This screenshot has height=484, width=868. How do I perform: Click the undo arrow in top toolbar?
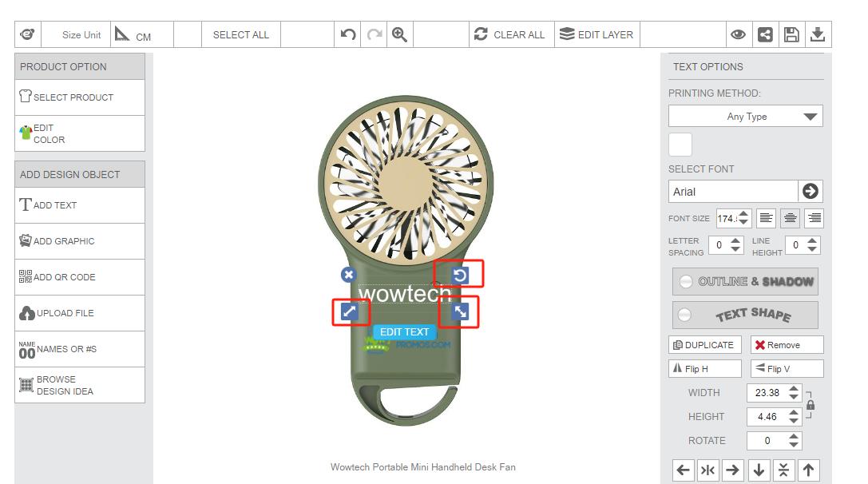coord(347,34)
